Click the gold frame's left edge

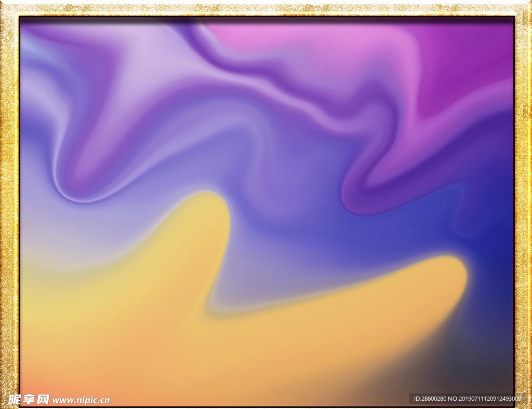click(9, 208)
